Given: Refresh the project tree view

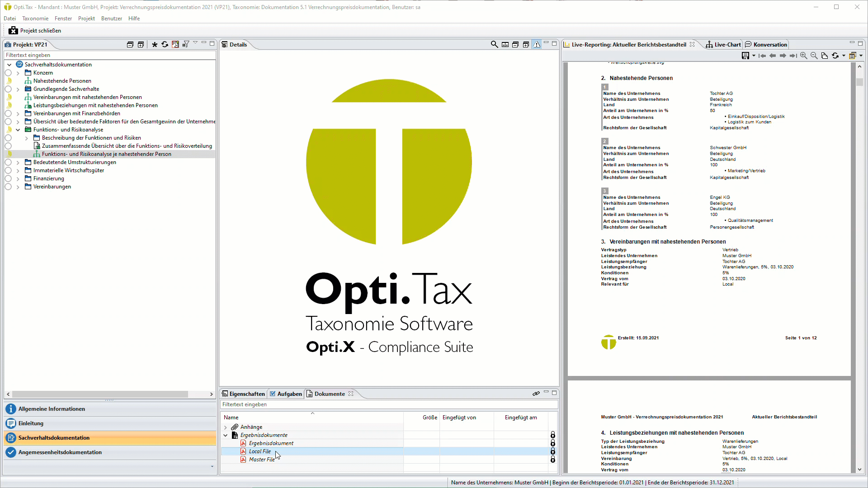Looking at the screenshot, I should [165, 44].
